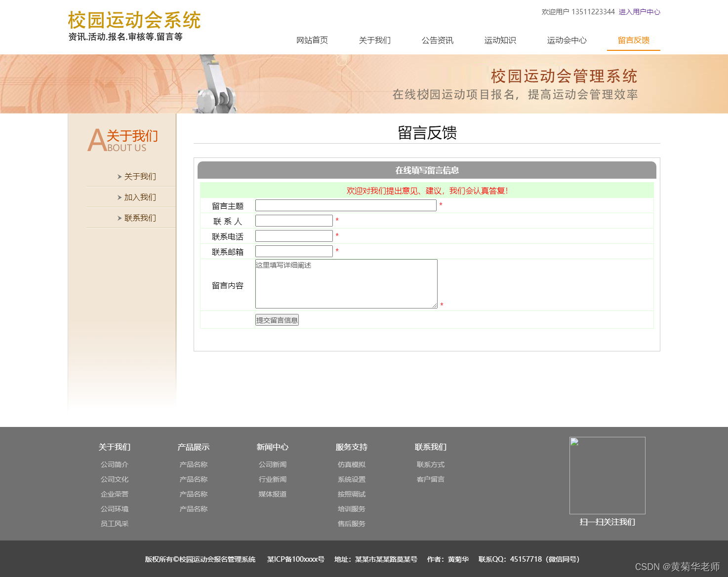728x577 pixels.
Task: Click footer heading 联系我们
Action: (431, 447)
